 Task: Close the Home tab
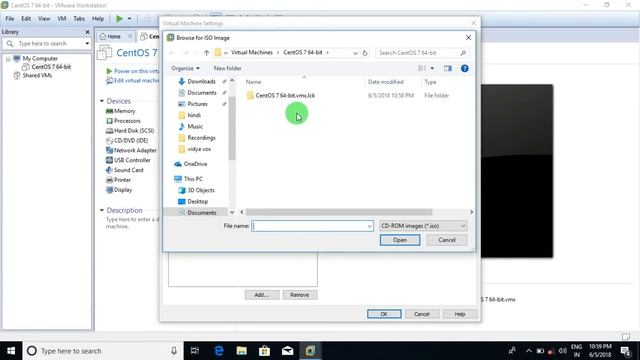[130, 36]
